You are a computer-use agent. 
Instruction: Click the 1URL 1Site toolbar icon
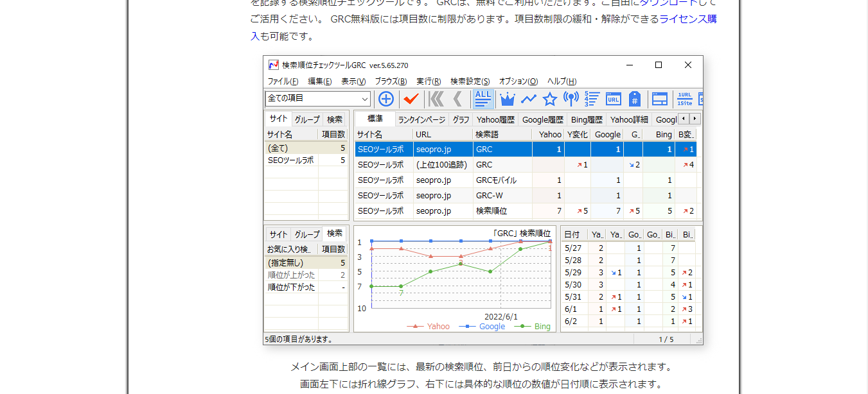pos(685,99)
